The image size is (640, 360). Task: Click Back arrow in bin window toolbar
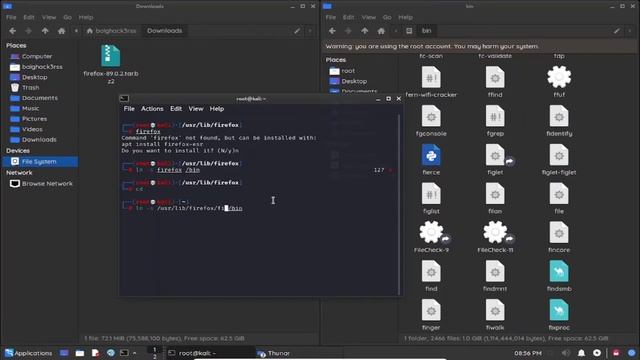pyautogui.click(x=332, y=31)
